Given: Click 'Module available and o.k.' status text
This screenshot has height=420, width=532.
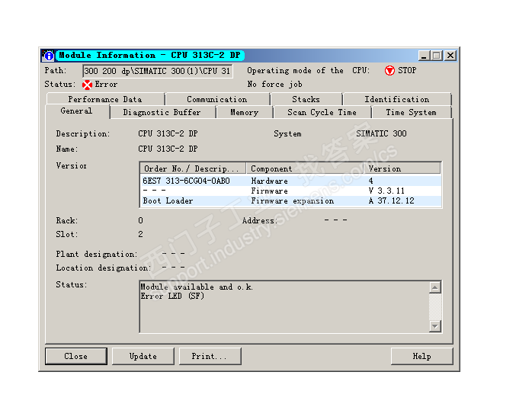Looking at the screenshot, I should tap(197, 287).
